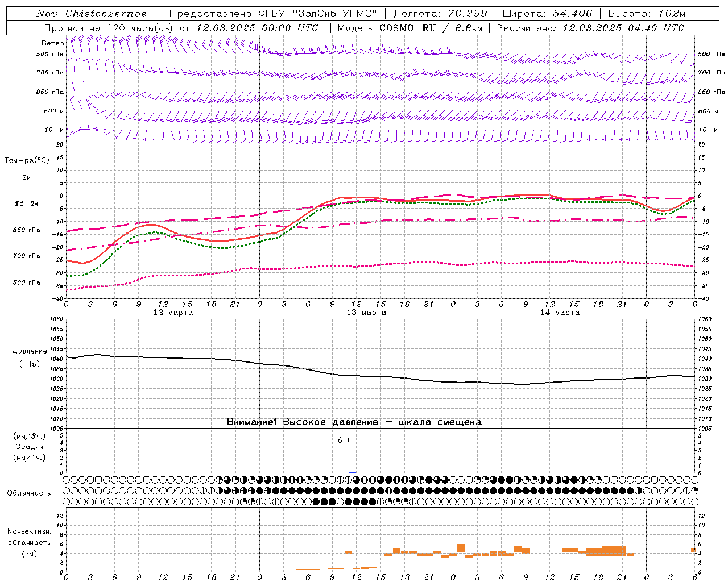Image resolution: width=728 pixels, height=582 pixels.
Task: Click the '(км)' unit under convective cloud label
Action: tap(29, 554)
